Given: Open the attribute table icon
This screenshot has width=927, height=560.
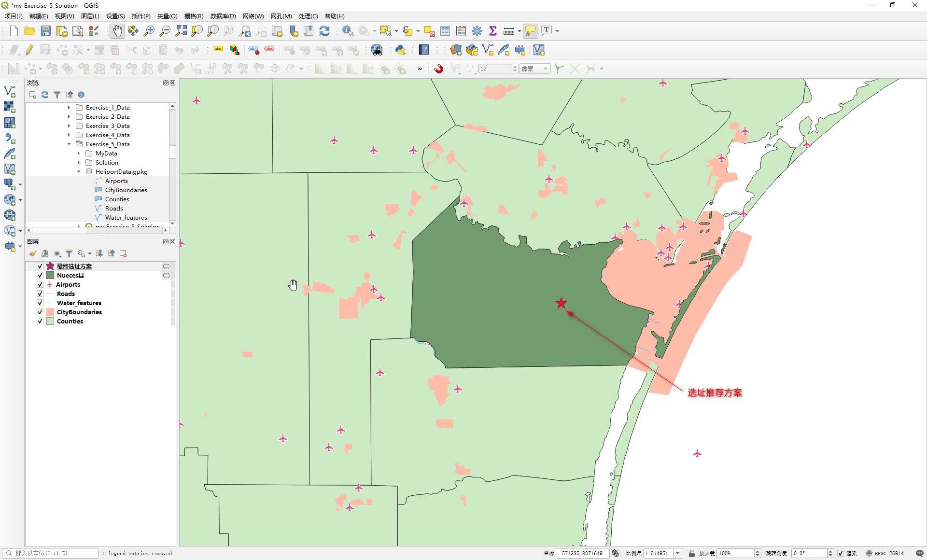Looking at the screenshot, I should coord(445,31).
